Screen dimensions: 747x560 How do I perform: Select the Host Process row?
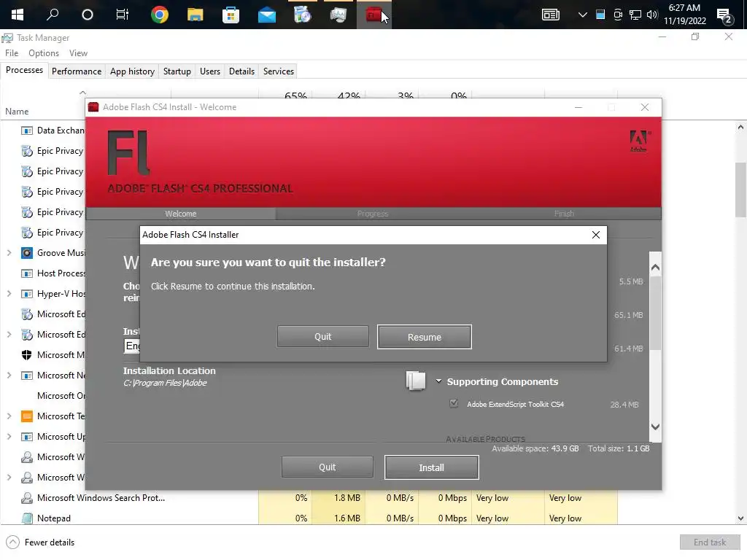click(43, 273)
